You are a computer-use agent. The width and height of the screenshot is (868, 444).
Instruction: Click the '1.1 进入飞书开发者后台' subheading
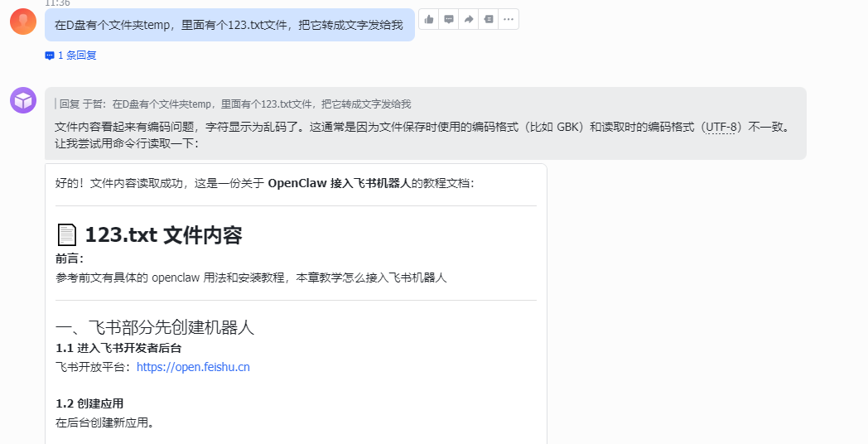coord(118,348)
